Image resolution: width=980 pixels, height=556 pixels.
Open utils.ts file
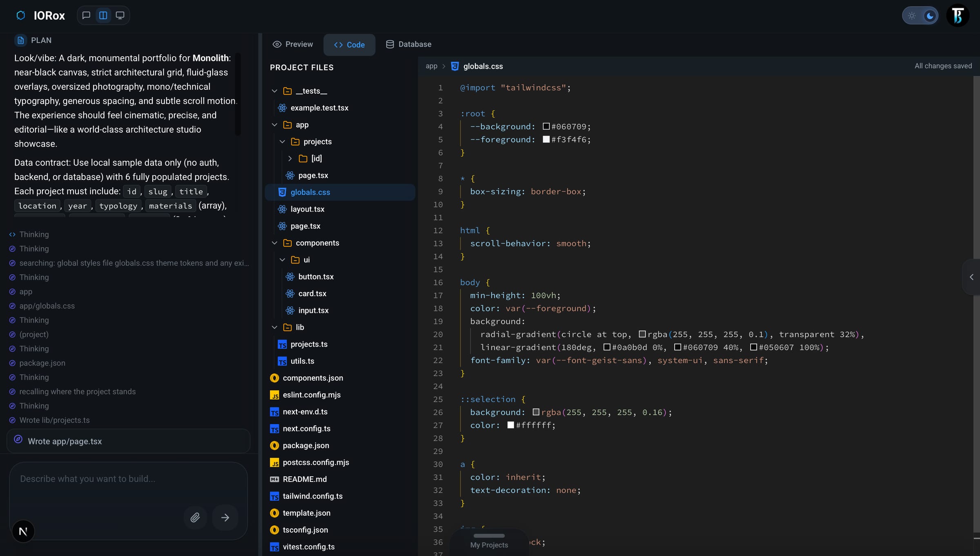(x=340, y=361)
